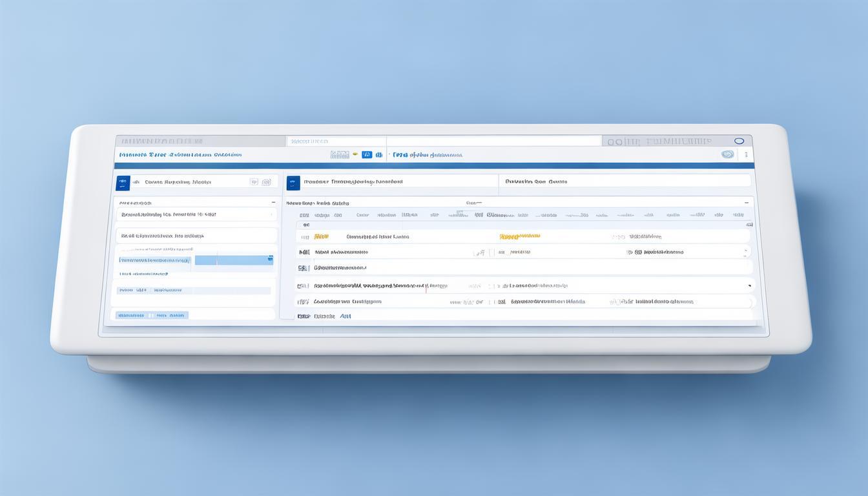Click the blue square icon in the left panel header
868x496 pixels.
click(x=123, y=183)
